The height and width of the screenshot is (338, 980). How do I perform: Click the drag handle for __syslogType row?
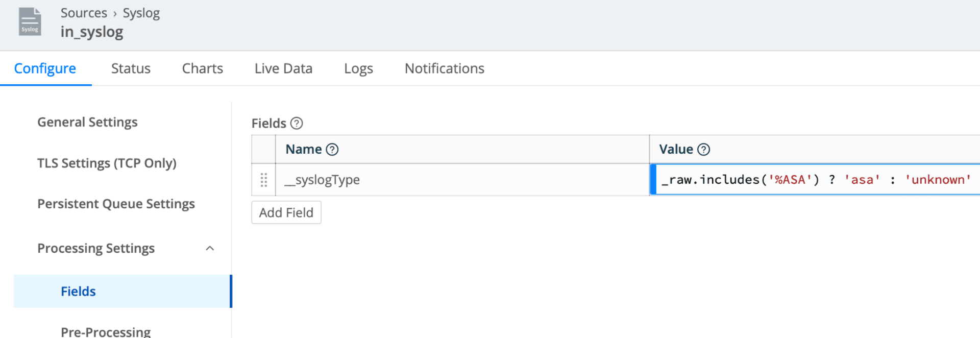tap(264, 180)
